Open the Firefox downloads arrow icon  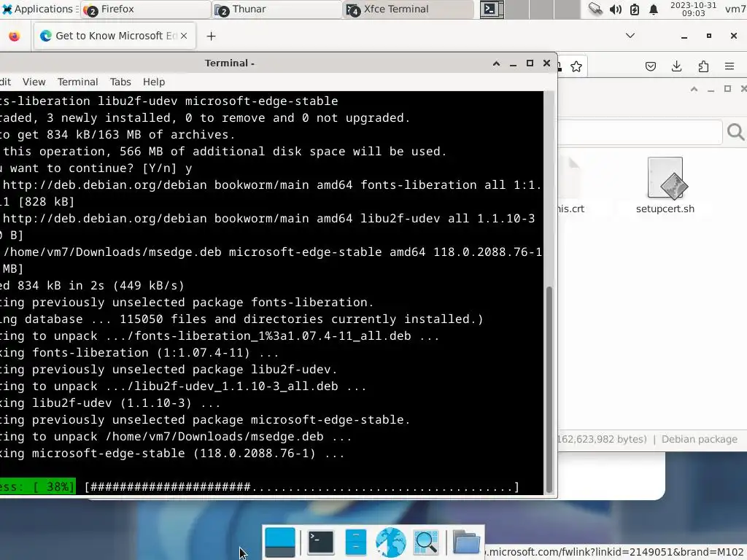676,66
